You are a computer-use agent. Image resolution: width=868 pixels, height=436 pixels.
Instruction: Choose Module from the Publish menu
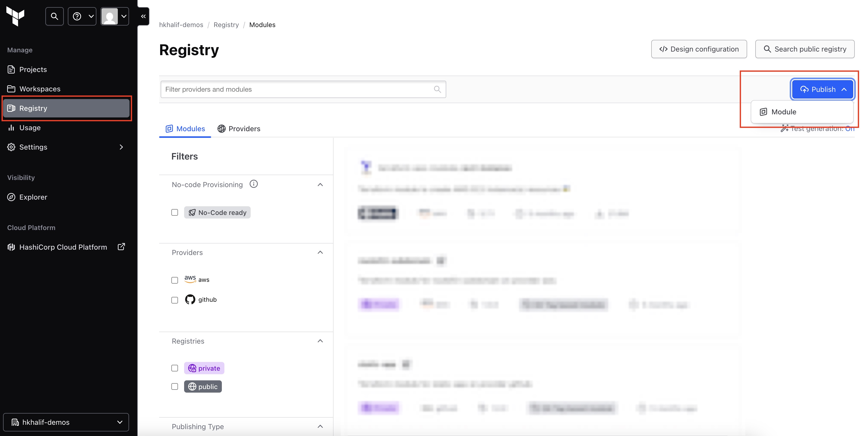tap(802, 112)
